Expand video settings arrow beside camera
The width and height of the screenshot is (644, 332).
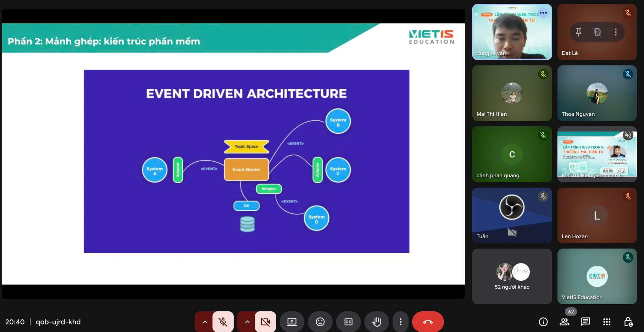point(247,322)
